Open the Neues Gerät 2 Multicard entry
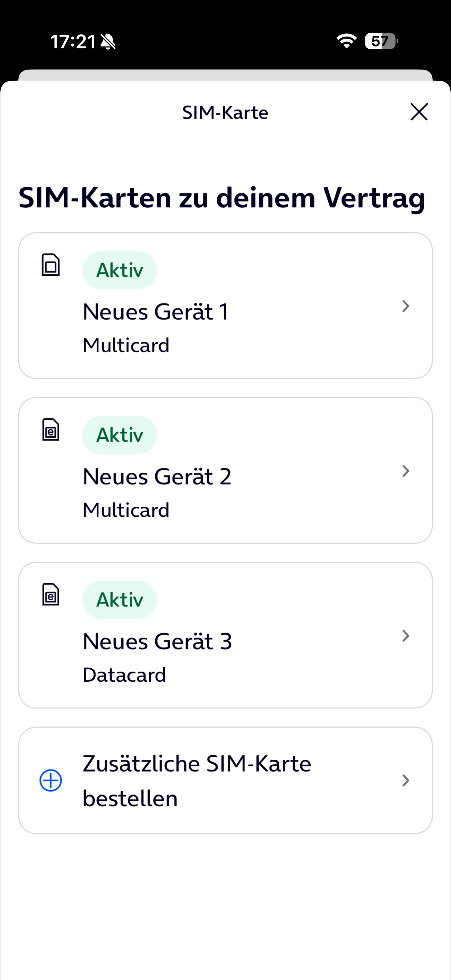451x980 pixels. tap(225, 470)
